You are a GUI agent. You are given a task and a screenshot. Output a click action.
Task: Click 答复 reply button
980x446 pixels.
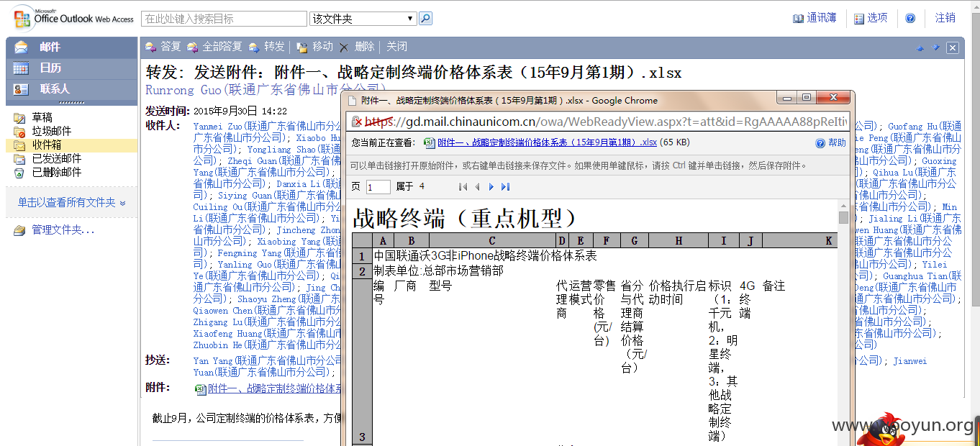coord(163,47)
